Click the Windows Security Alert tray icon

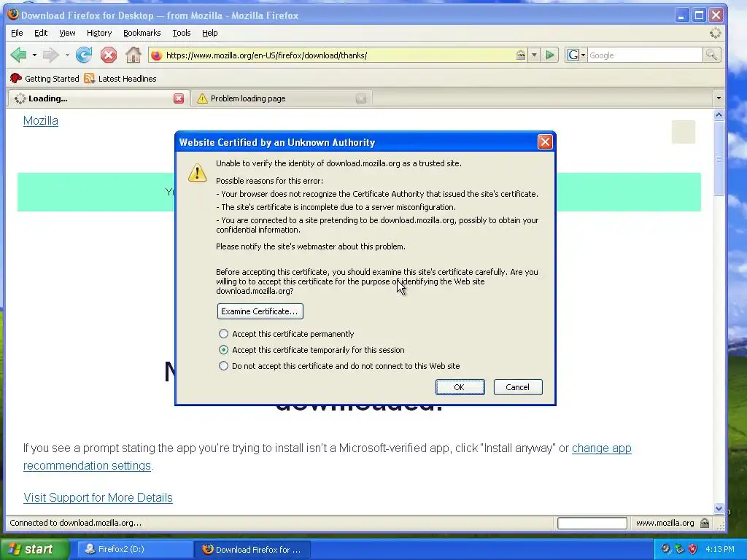pyautogui.click(x=693, y=549)
